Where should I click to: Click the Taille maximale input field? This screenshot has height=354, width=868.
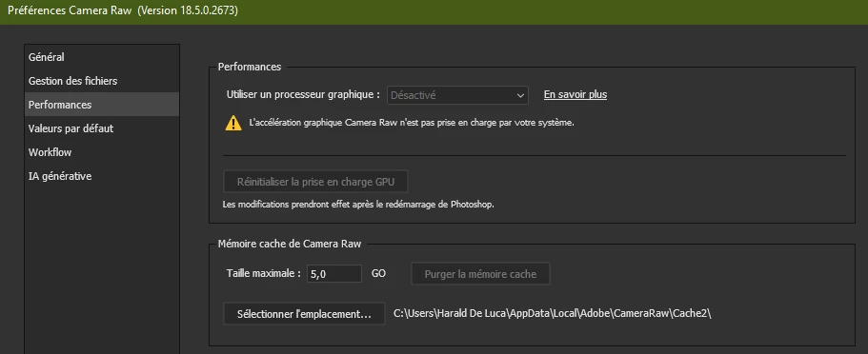click(x=334, y=273)
